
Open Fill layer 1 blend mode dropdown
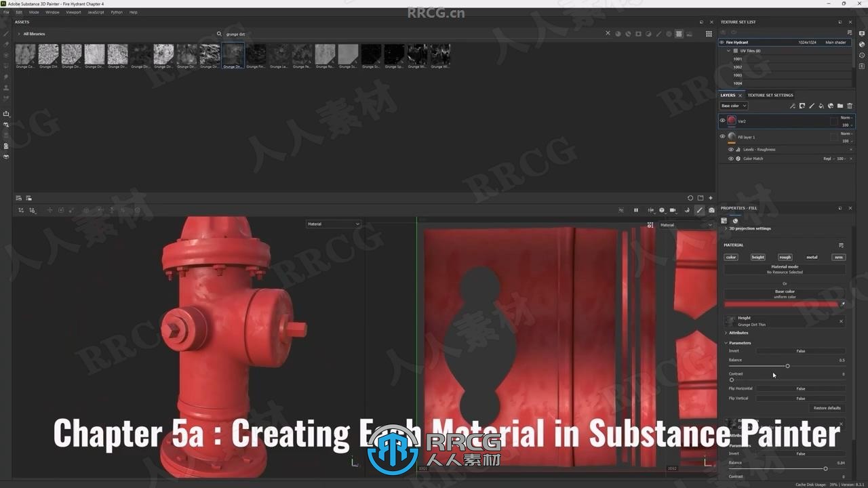846,134
